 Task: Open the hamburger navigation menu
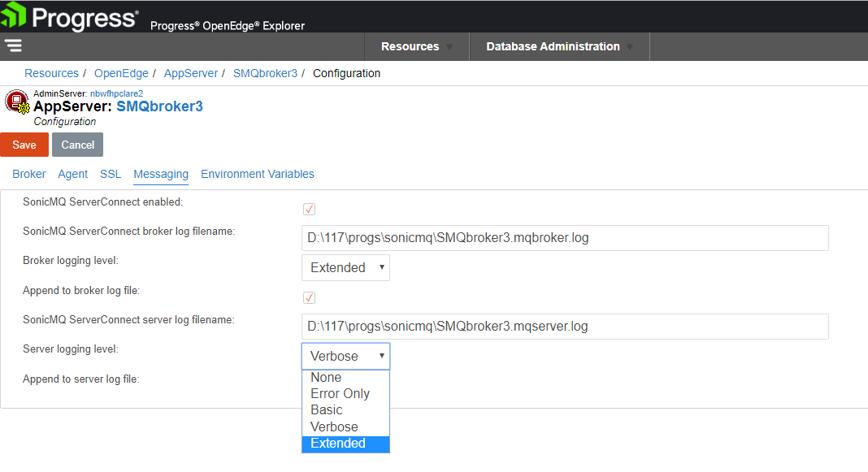tap(15, 45)
